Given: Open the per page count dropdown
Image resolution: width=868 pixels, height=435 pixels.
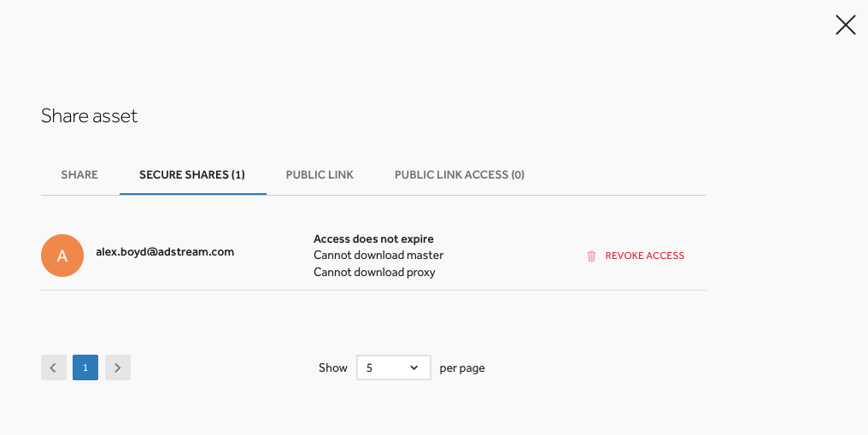Looking at the screenshot, I should click(x=394, y=367).
